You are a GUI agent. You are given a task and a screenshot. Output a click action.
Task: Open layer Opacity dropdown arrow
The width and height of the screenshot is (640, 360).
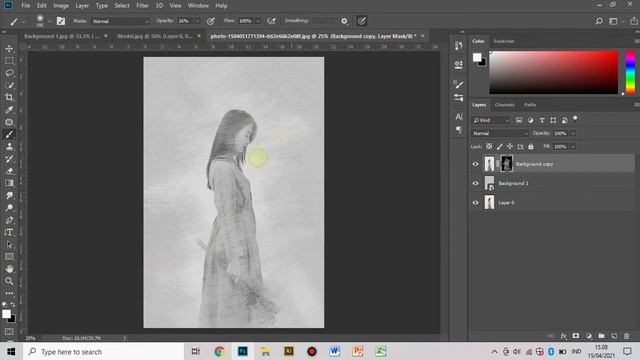(573, 133)
